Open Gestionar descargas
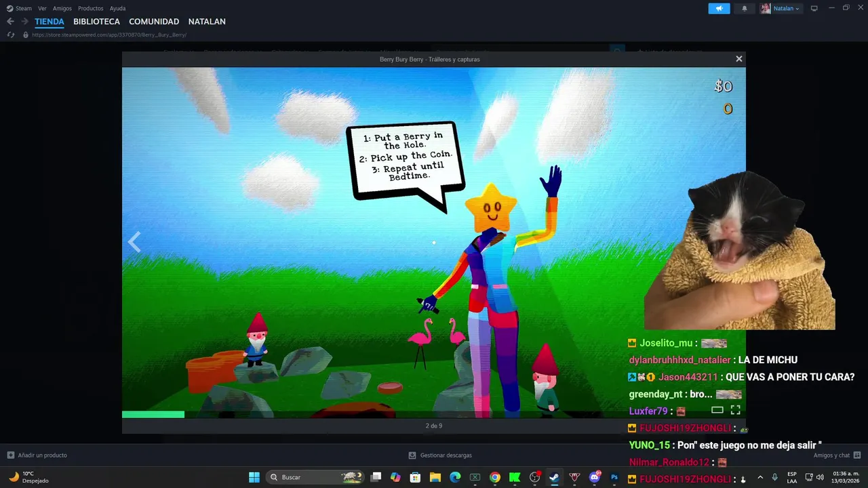This screenshot has width=868, height=488. tap(440, 455)
